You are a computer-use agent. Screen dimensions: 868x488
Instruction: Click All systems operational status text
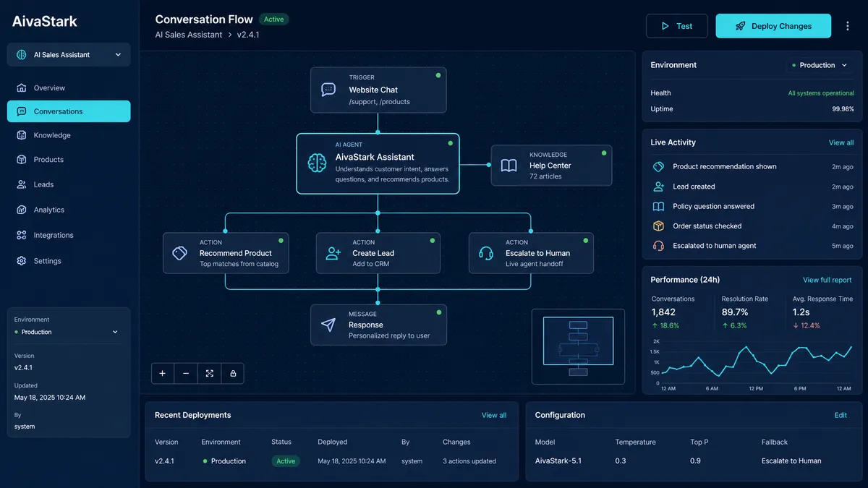pos(821,93)
